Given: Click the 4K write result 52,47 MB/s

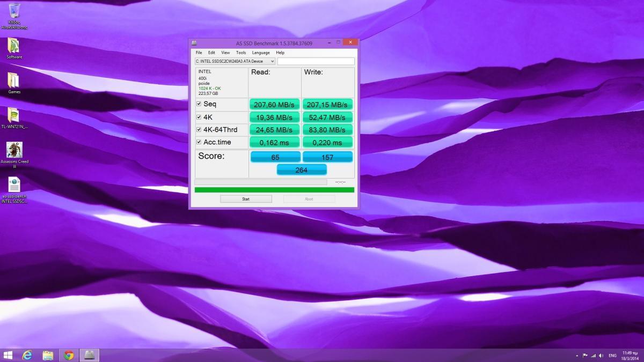Looking at the screenshot, I should (327, 117).
